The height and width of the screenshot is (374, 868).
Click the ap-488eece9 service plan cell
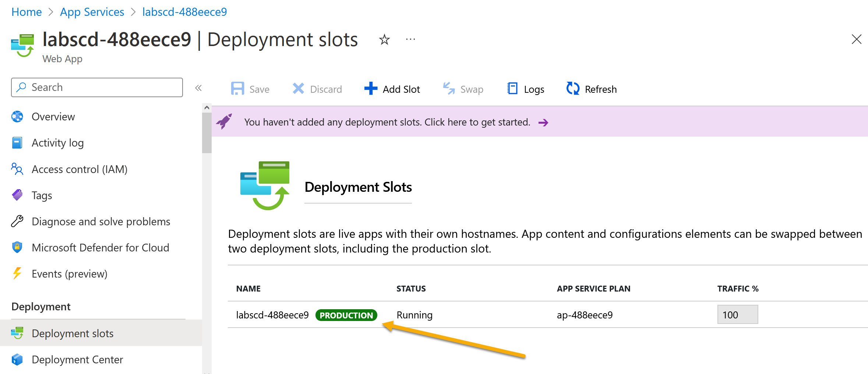(x=585, y=315)
